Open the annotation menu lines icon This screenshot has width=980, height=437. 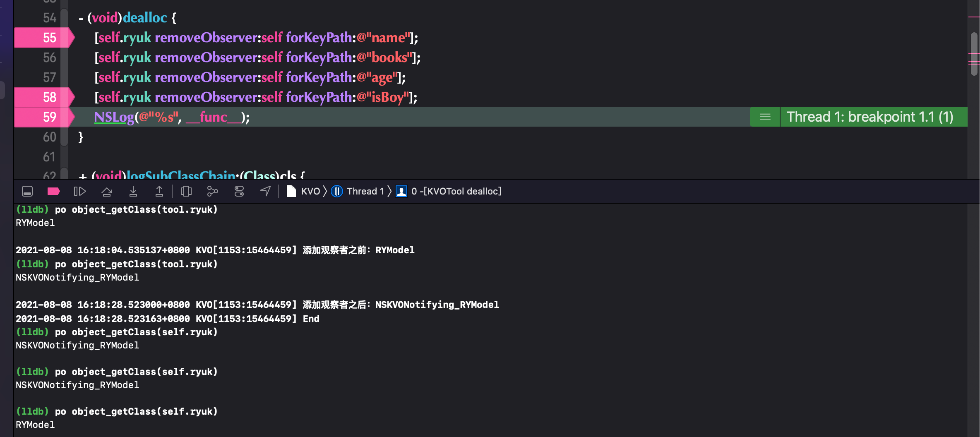pyautogui.click(x=765, y=117)
